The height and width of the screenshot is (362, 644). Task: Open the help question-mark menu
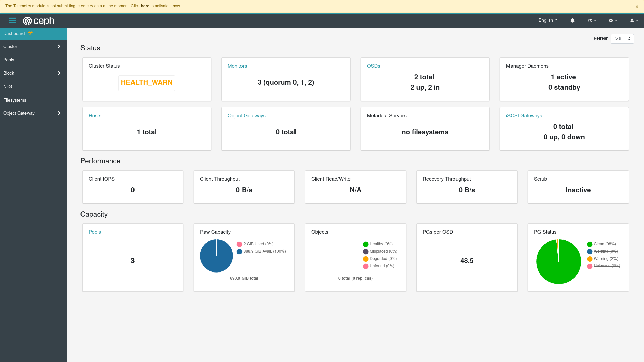(x=592, y=20)
